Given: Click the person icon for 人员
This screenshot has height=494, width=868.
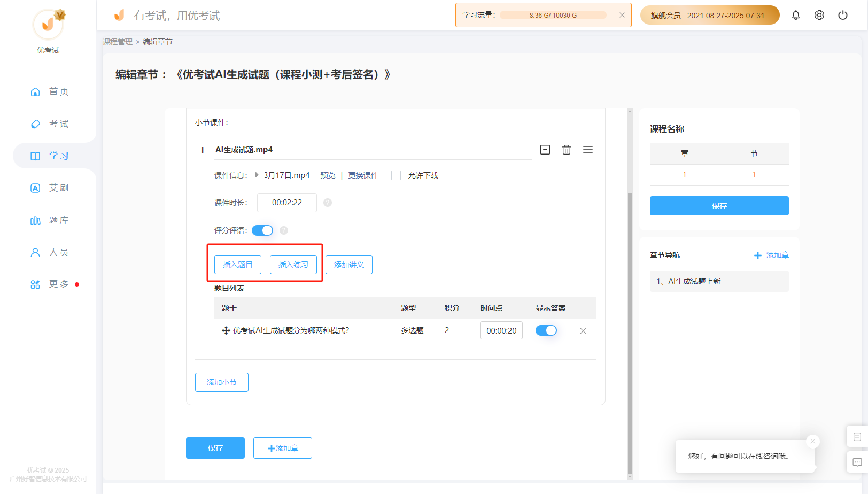Looking at the screenshot, I should pyautogui.click(x=35, y=252).
